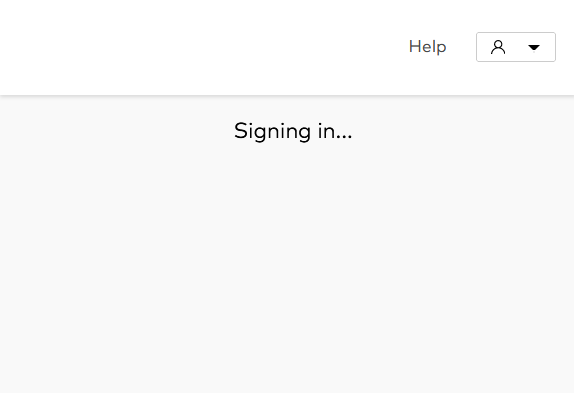Viewport: 574px width, 393px height.
Task: Click the user profile person icon
Action: pos(498,47)
